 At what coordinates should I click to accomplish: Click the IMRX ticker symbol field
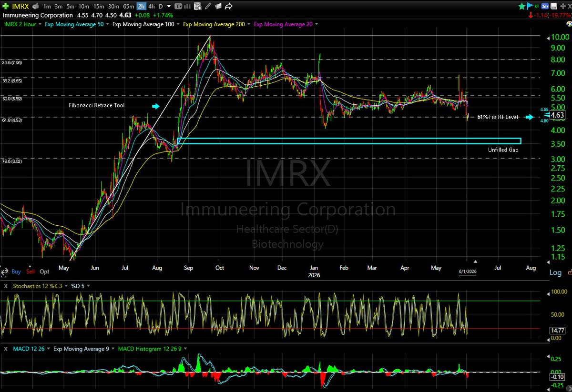tap(20, 7)
